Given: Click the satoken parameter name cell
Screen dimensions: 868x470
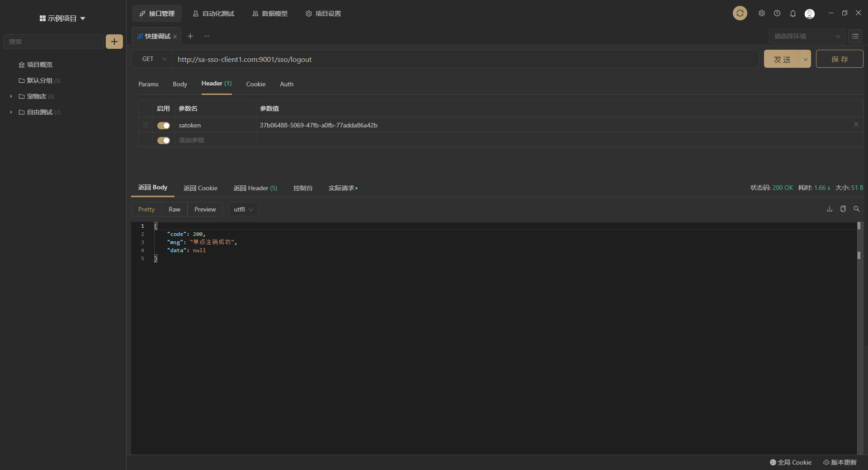Looking at the screenshot, I should pyautogui.click(x=215, y=125).
